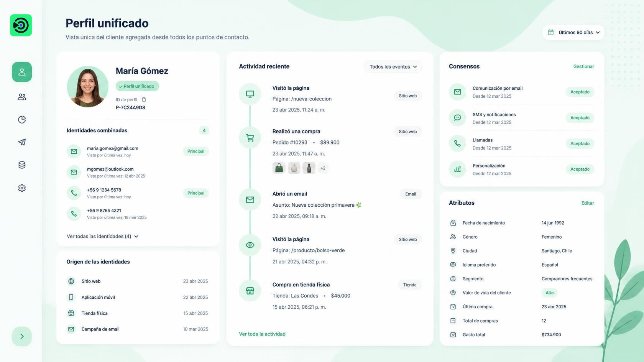Click the Personalización chart icon in Consensos
This screenshot has width=644, height=362.
pos(457,169)
